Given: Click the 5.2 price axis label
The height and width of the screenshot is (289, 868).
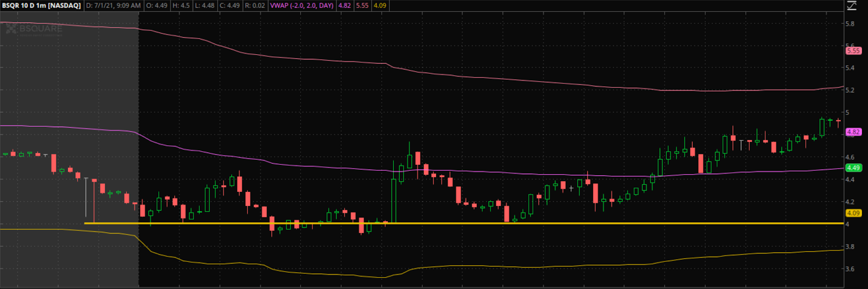Looking at the screenshot, I should (x=850, y=90).
